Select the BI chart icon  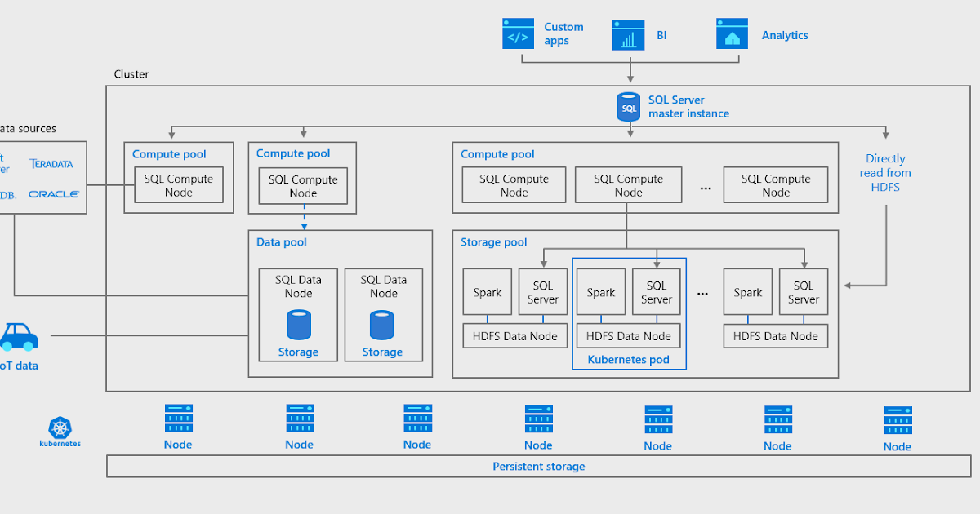tap(628, 34)
